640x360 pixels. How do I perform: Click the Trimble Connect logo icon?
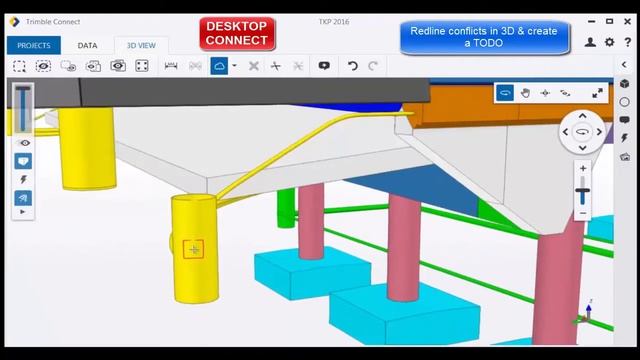[15, 22]
